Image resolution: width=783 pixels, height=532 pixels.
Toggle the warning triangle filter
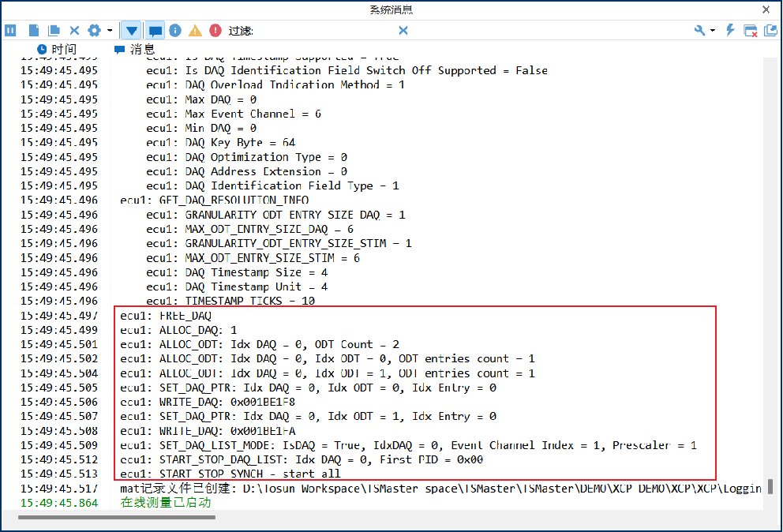(195, 30)
